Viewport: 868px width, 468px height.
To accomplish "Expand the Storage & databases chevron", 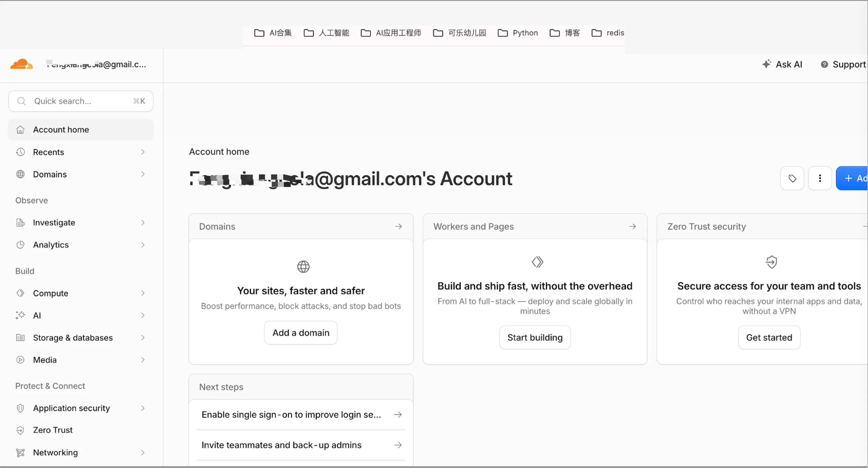I will click(x=143, y=337).
